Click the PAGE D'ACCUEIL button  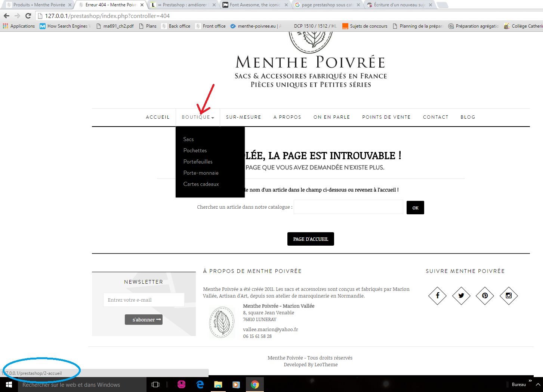coord(311,239)
